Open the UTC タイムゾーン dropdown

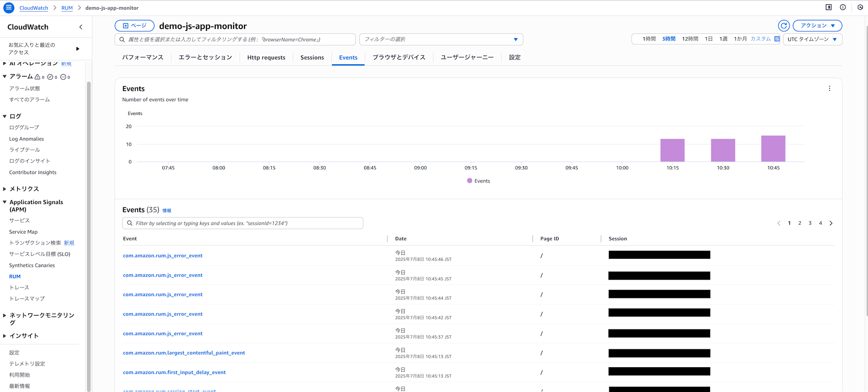pyautogui.click(x=812, y=39)
